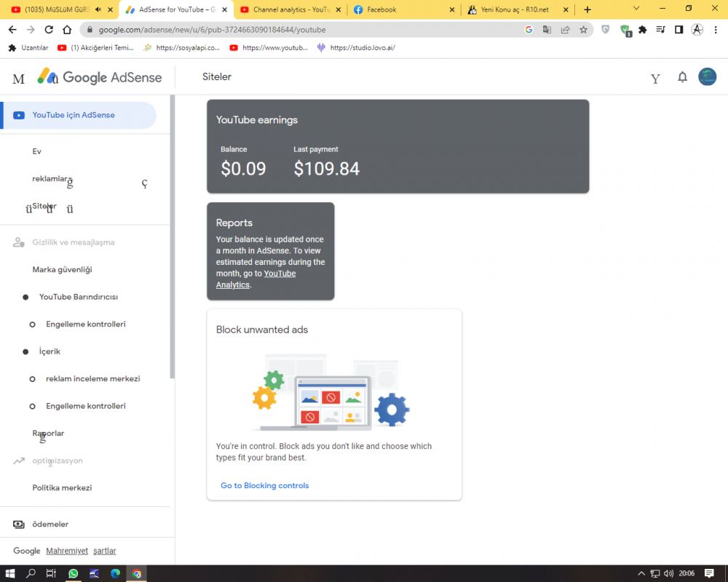Click the ödemeler payments icon in sidebar
Image resolution: width=728 pixels, height=582 pixels.
click(19, 525)
